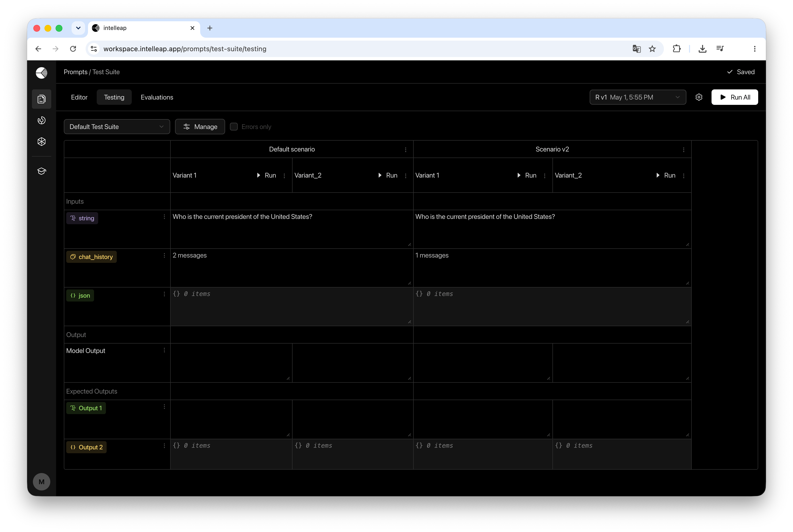Click Default scenario Variant 1 Model Output cell
The image size is (793, 532).
point(231,363)
